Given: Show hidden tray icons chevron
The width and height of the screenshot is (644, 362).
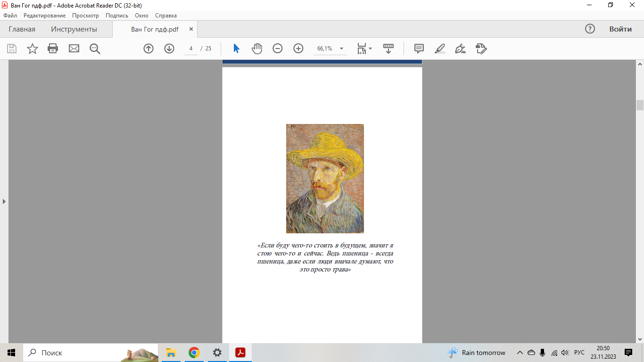Looking at the screenshot, I should tap(520, 353).
